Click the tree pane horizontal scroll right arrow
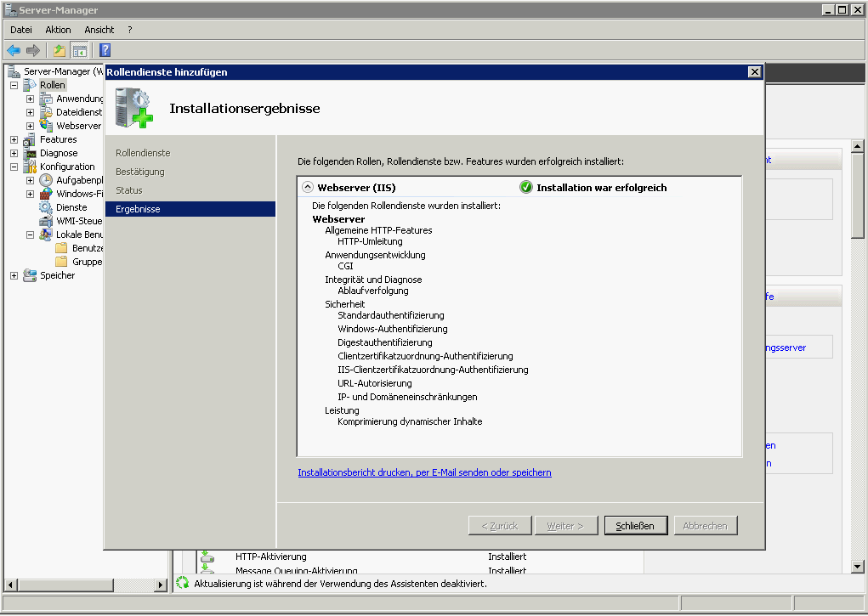Image resolution: width=868 pixels, height=616 pixels. tap(161, 584)
